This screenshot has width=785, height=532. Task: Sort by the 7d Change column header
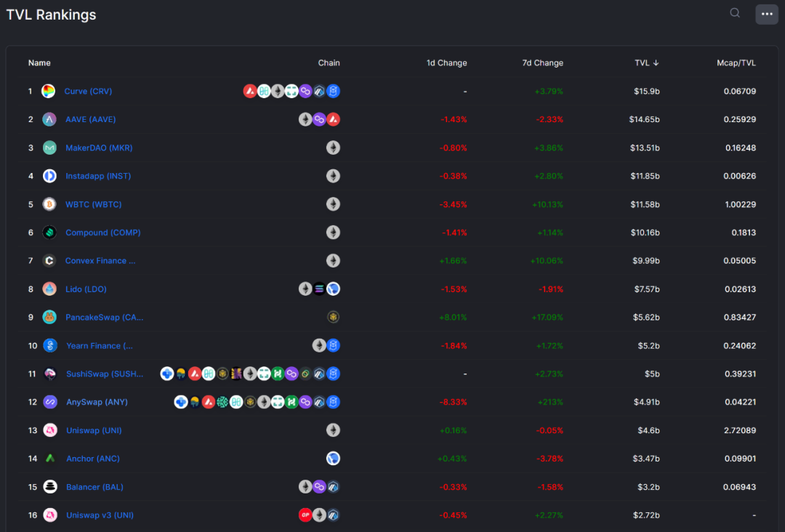[x=543, y=63]
